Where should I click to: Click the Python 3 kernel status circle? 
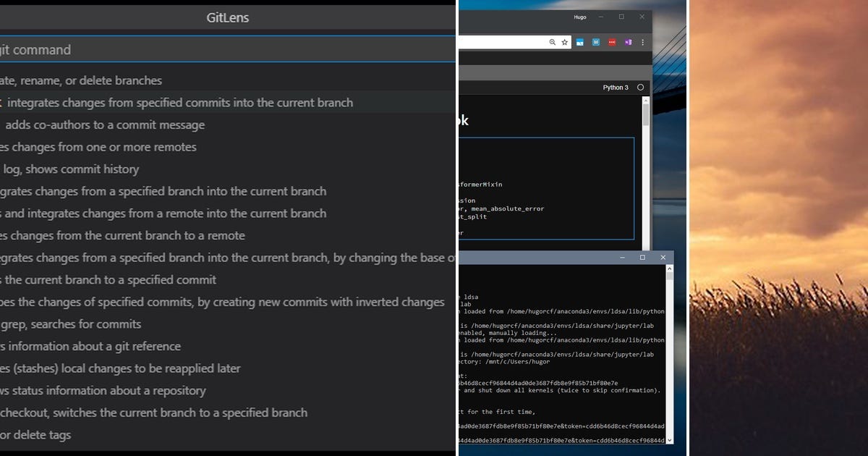point(640,87)
